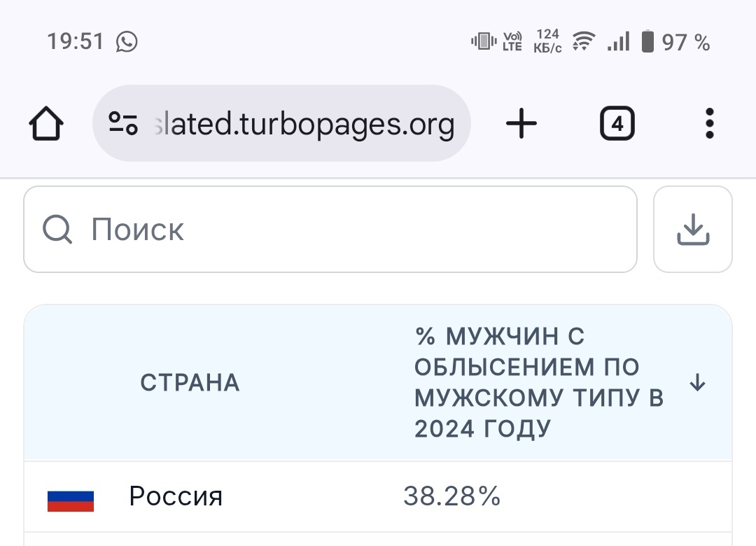The width and height of the screenshot is (756, 546).
Task: Tap the Wi-Fi status icon
Action: click(x=582, y=42)
